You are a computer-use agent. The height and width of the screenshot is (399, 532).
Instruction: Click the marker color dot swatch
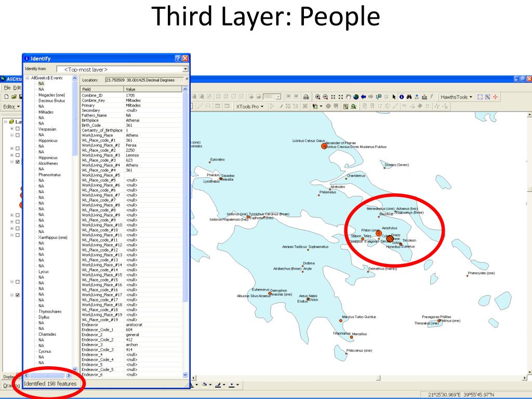point(231,385)
